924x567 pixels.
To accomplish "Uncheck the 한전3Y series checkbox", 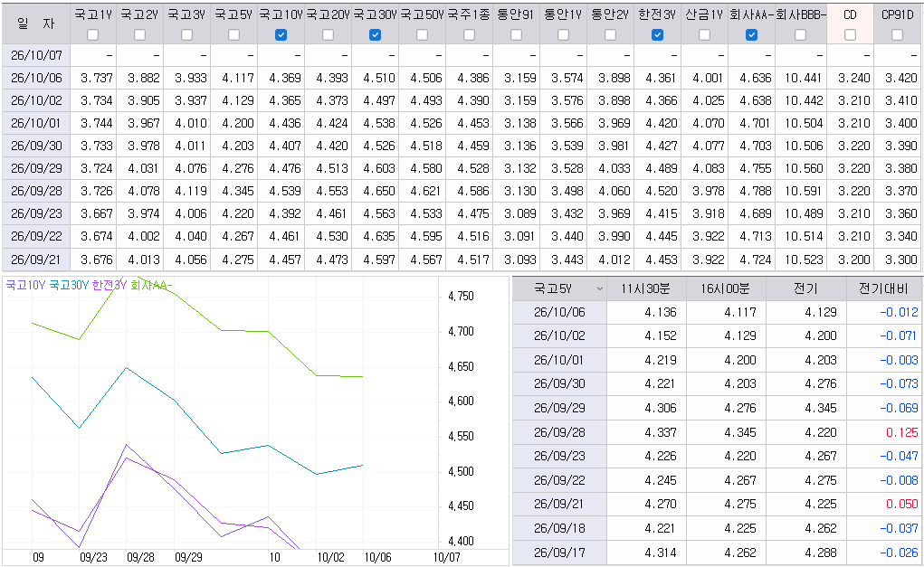I will coord(658,35).
